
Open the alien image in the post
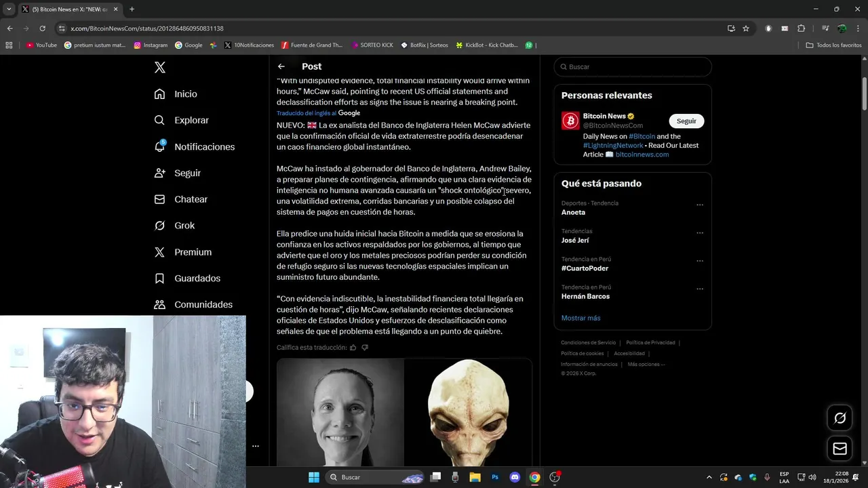pyautogui.click(x=469, y=413)
